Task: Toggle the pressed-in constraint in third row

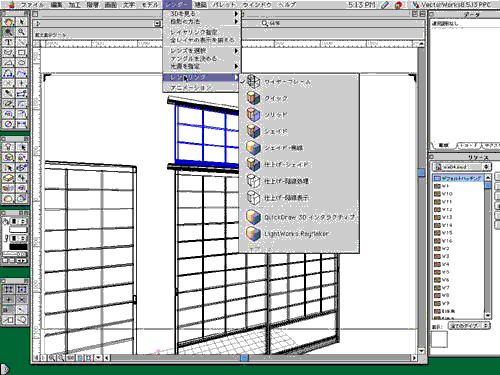Action: point(8,310)
